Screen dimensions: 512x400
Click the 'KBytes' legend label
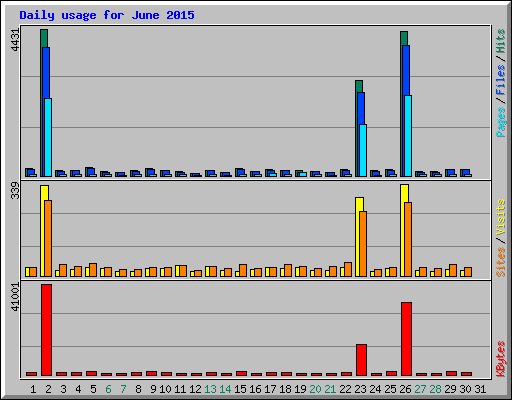500,359
